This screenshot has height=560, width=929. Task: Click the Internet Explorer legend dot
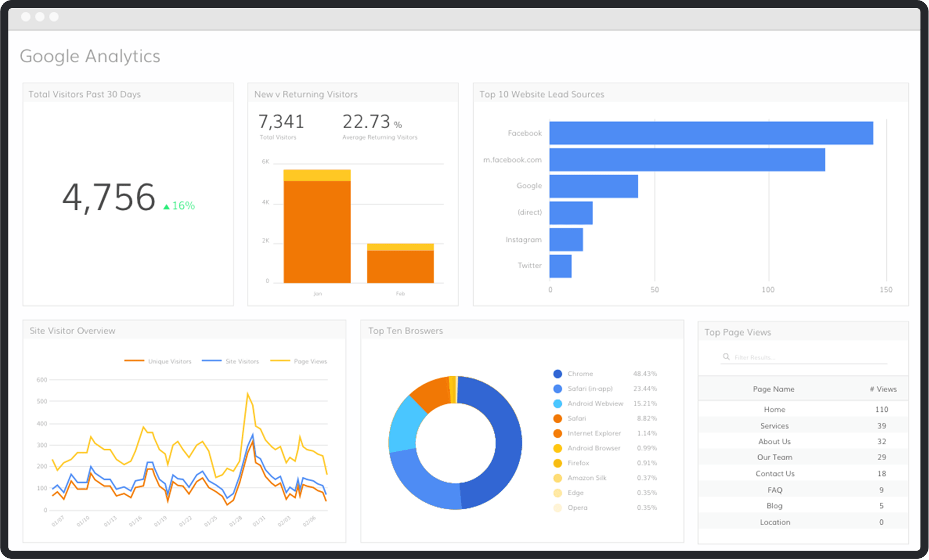pyautogui.click(x=558, y=434)
